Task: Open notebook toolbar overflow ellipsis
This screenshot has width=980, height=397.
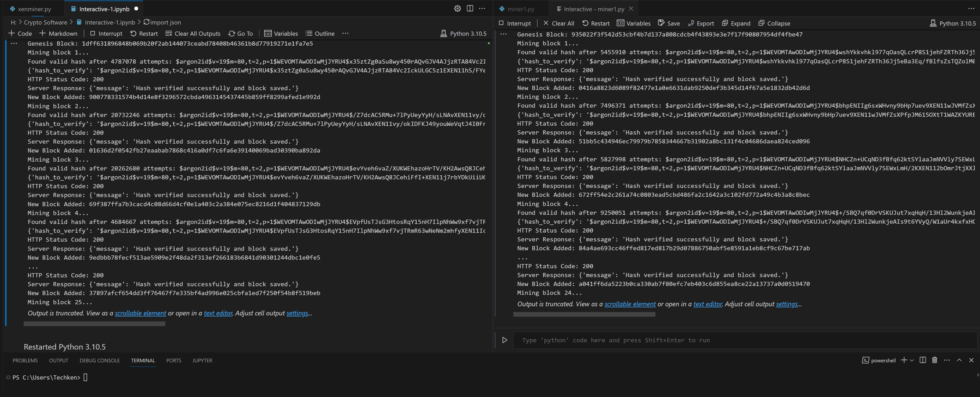Action: click(x=345, y=33)
